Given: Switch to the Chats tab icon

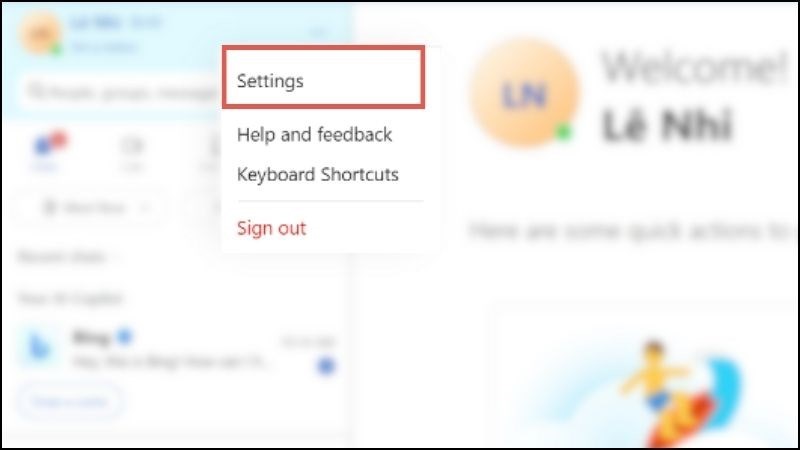Looking at the screenshot, I should (x=47, y=152).
